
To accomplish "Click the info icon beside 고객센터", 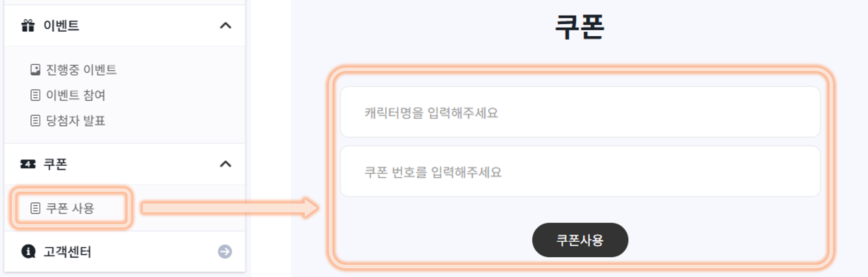I will (28, 251).
